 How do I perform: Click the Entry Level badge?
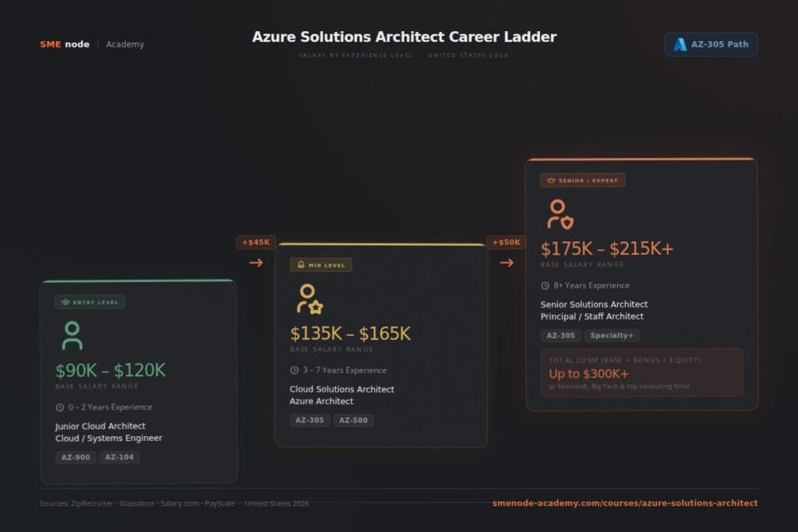pyautogui.click(x=90, y=302)
